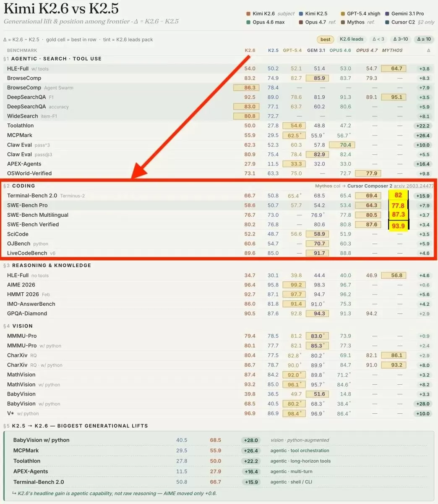Viewport: 438px width, 504px height.
Task: Click the 99.2 cell in AIME 2026 row
Action: (x=293, y=285)
